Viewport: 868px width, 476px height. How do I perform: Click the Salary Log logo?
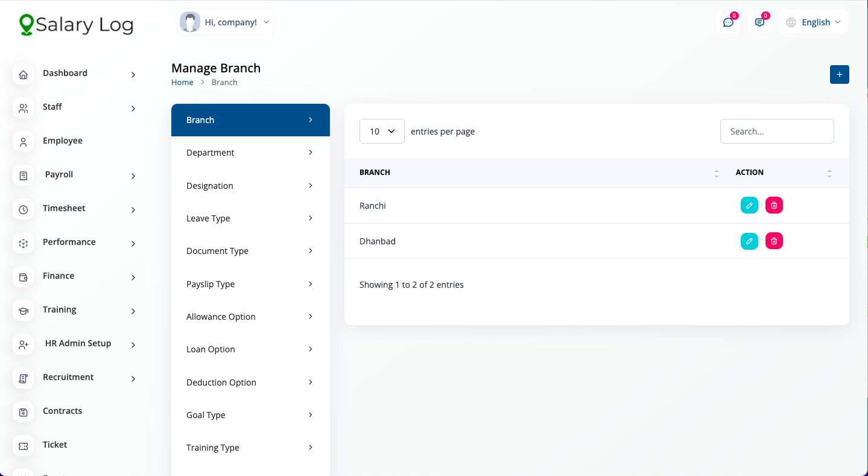click(x=76, y=25)
